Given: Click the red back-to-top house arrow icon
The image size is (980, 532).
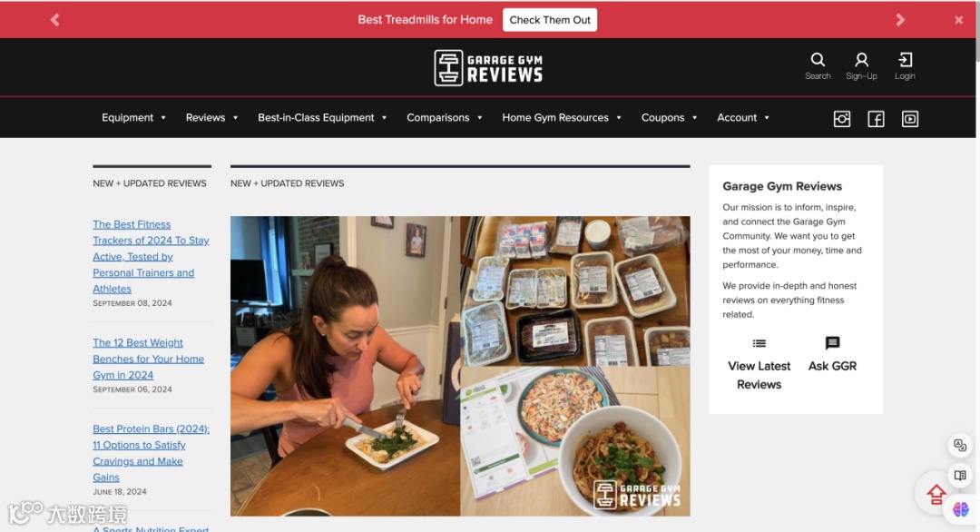Looking at the screenshot, I should tap(936, 495).
